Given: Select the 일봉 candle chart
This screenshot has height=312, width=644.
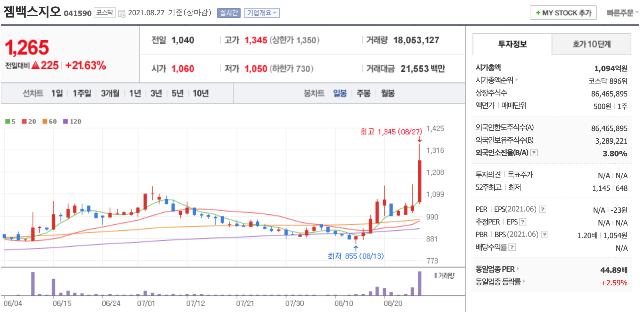Looking at the screenshot, I should click(340, 93).
